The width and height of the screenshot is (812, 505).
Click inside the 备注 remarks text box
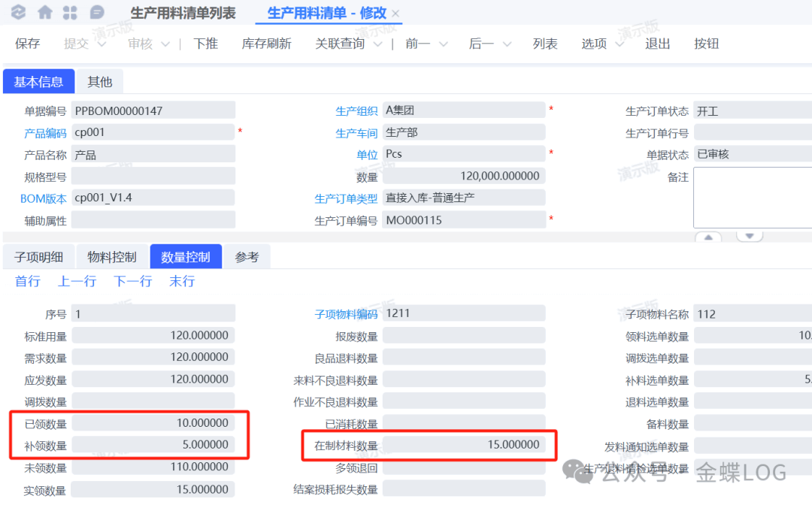(x=752, y=197)
